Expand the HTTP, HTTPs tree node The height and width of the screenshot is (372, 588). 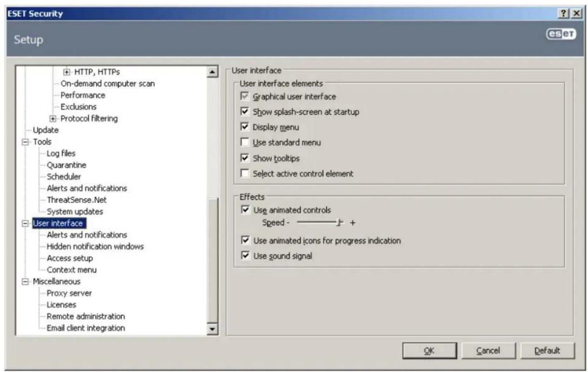click(67, 72)
